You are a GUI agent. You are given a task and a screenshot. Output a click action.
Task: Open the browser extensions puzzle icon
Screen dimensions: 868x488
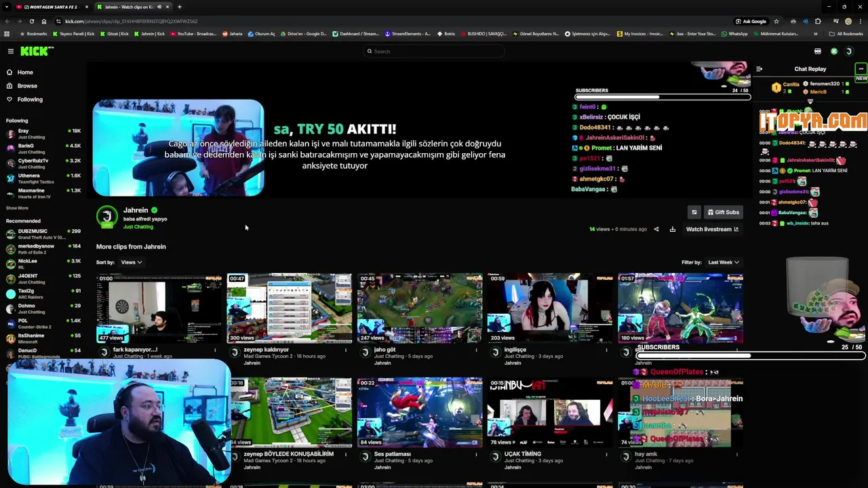(x=818, y=21)
